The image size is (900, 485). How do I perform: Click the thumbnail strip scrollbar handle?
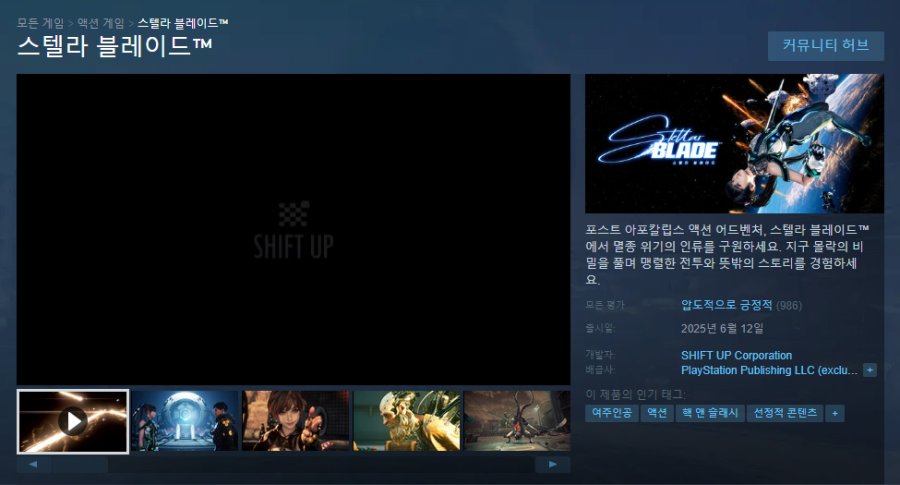(79, 464)
